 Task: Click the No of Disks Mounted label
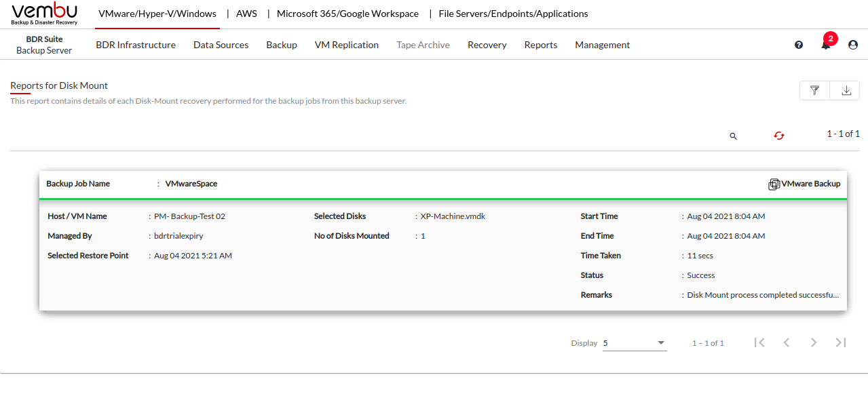tap(352, 236)
